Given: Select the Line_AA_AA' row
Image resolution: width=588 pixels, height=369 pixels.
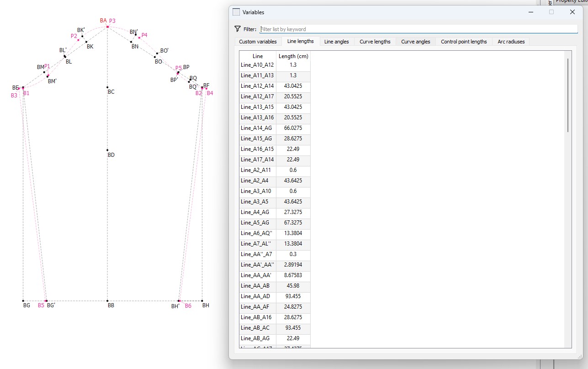Looking at the screenshot, I should coord(275,275).
